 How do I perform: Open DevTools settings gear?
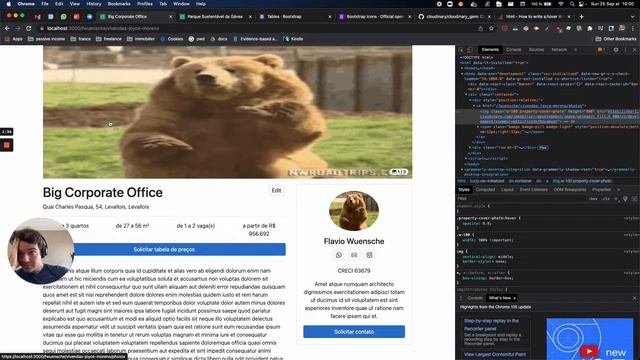point(616,50)
